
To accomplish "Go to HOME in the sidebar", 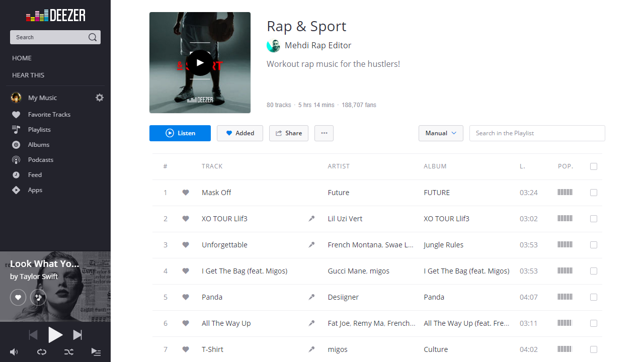I will tap(22, 58).
